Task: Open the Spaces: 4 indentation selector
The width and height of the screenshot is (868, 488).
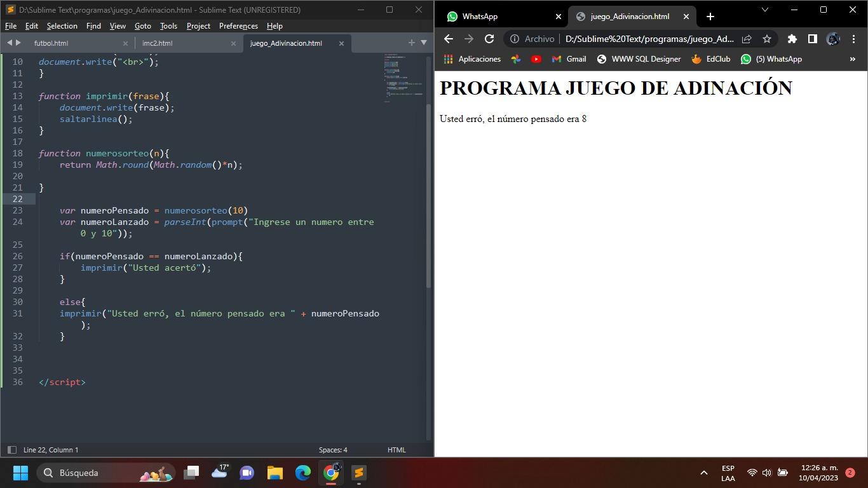Action: pyautogui.click(x=333, y=450)
